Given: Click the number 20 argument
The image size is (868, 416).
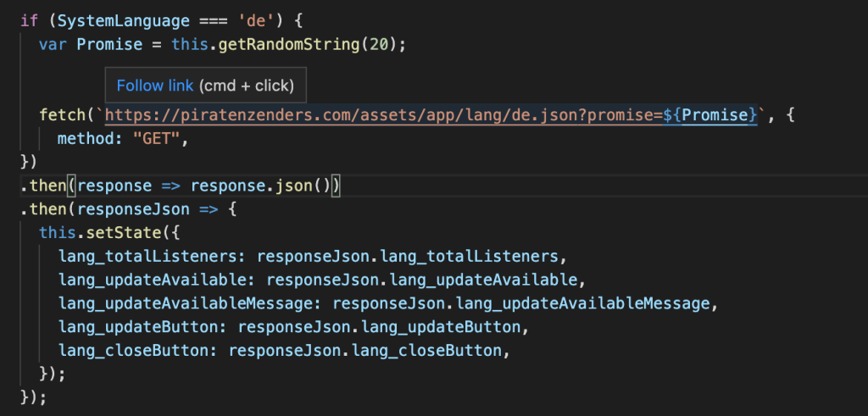Looking at the screenshot, I should [379, 44].
